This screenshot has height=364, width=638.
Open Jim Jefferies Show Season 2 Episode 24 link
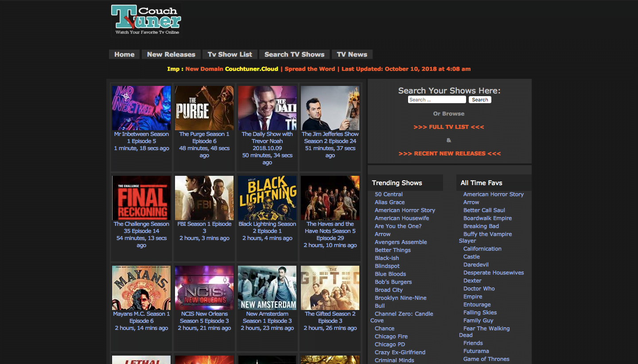pyautogui.click(x=330, y=138)
